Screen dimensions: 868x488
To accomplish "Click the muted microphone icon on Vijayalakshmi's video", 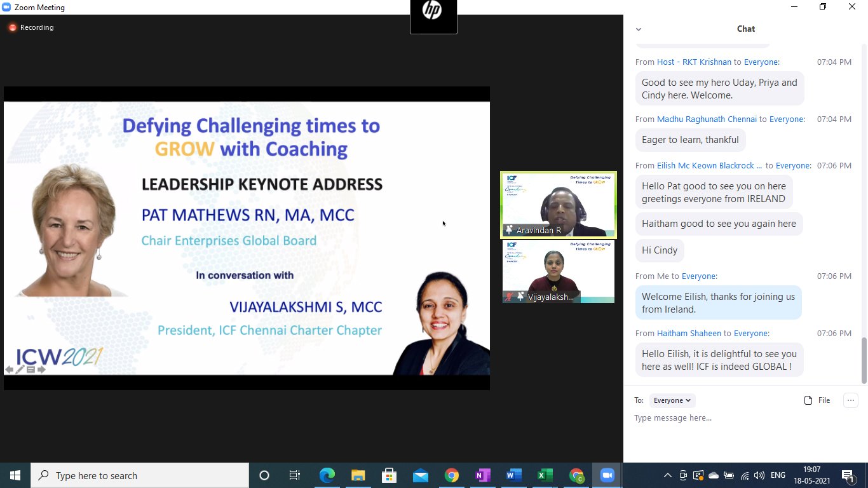I will [509, 297].
